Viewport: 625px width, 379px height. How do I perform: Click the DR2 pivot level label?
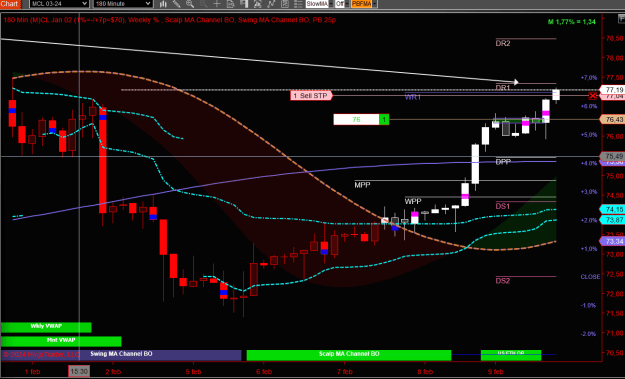coord(503,43)
